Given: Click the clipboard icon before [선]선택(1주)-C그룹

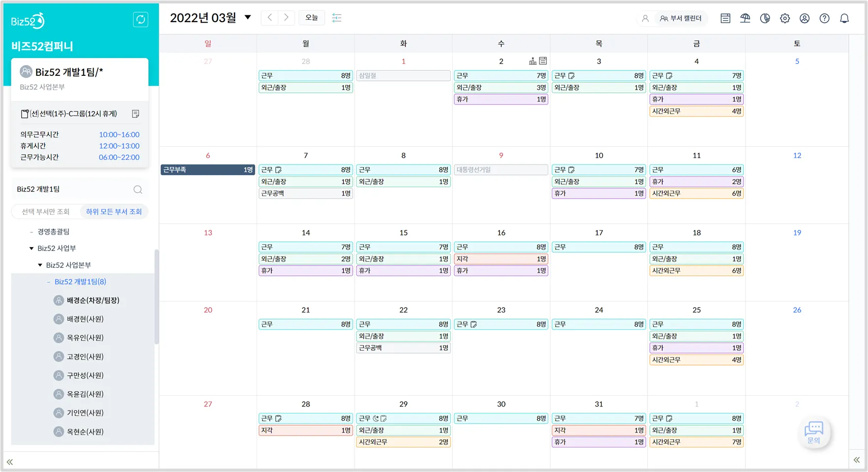Looking at the screenshot, I should click(25, 114).
